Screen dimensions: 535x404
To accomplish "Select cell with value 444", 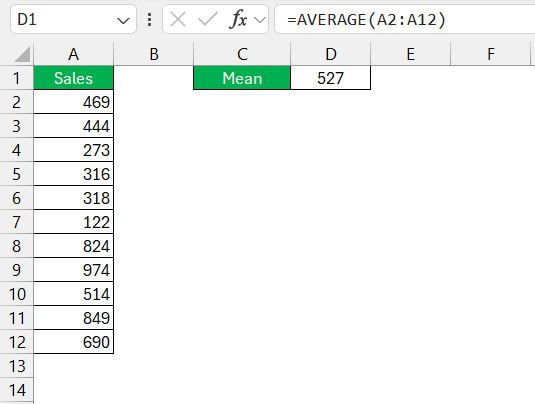I will [x=73, y=126].
